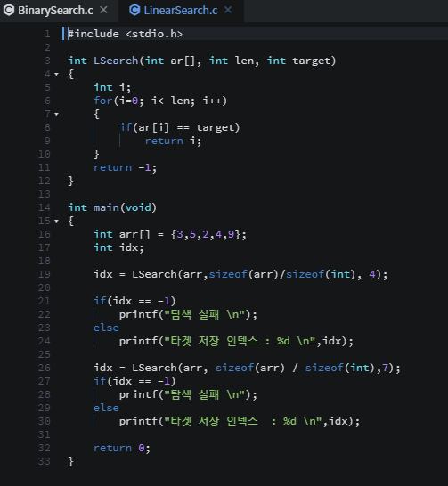The width and height of the screenshot is (448, 486).
Task: Click the LSearch call on line 19
Action: (259, 274)
